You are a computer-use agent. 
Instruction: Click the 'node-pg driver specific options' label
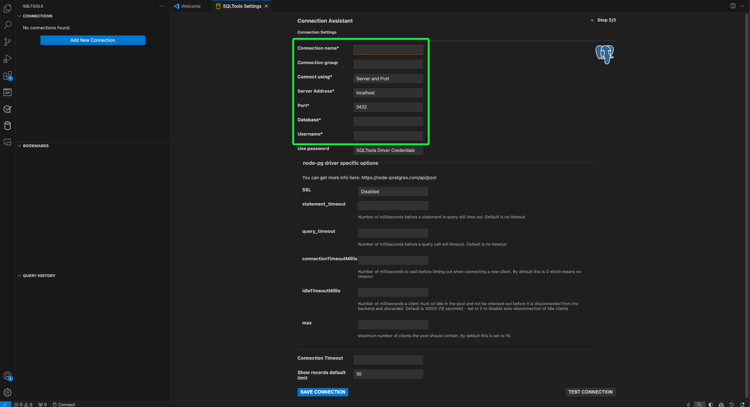pyautogui.click(x=340, y=163)
